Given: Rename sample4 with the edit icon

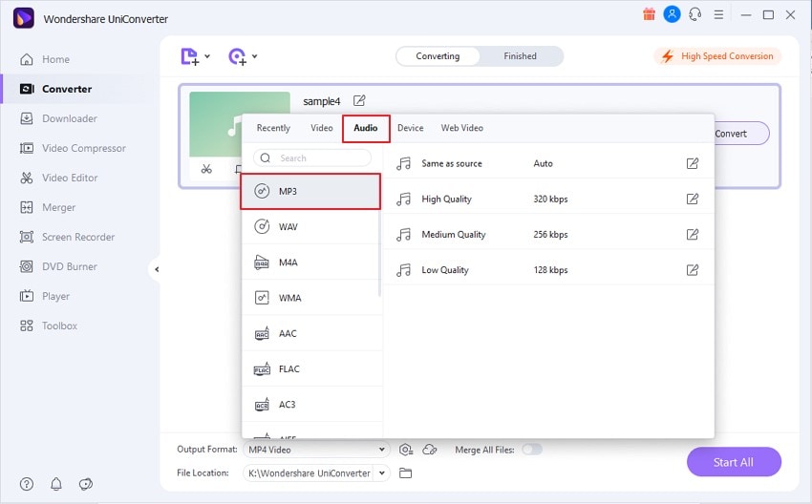Looking at the screenshot, I should point(359,100).
